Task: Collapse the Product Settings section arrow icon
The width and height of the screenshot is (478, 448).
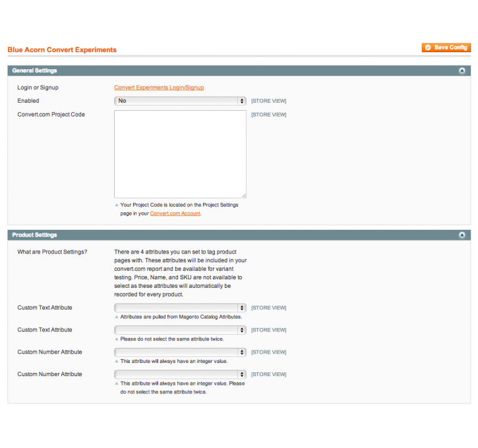Action: [x=462, y=235]
